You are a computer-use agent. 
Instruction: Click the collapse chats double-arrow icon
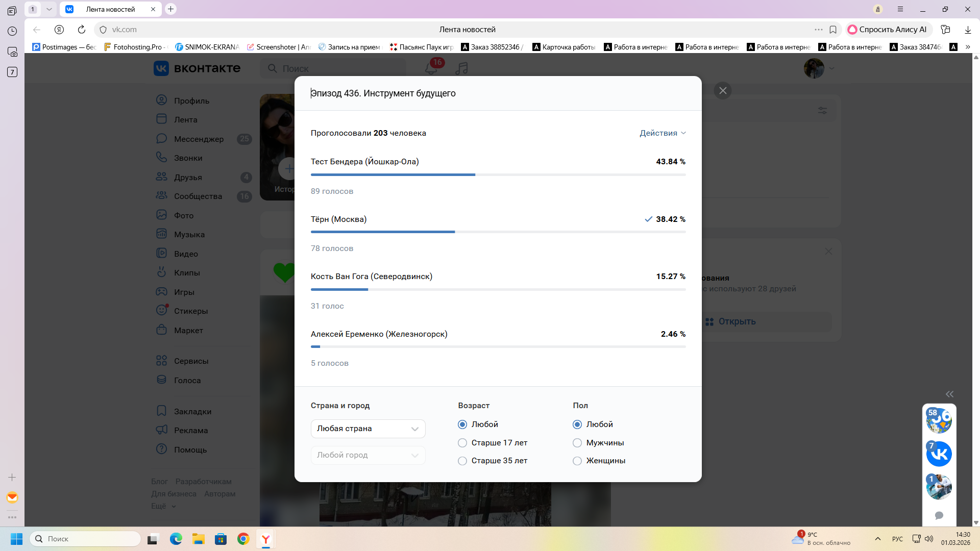point(949,394)
